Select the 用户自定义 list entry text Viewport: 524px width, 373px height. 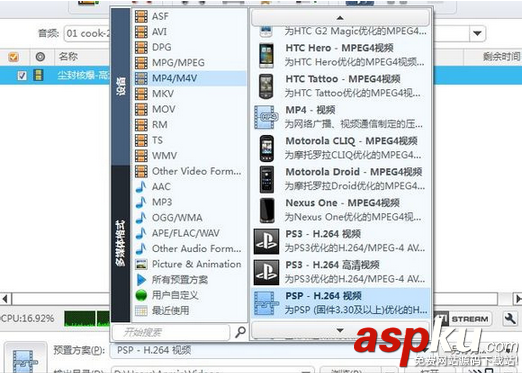click(x=175, y=295)
